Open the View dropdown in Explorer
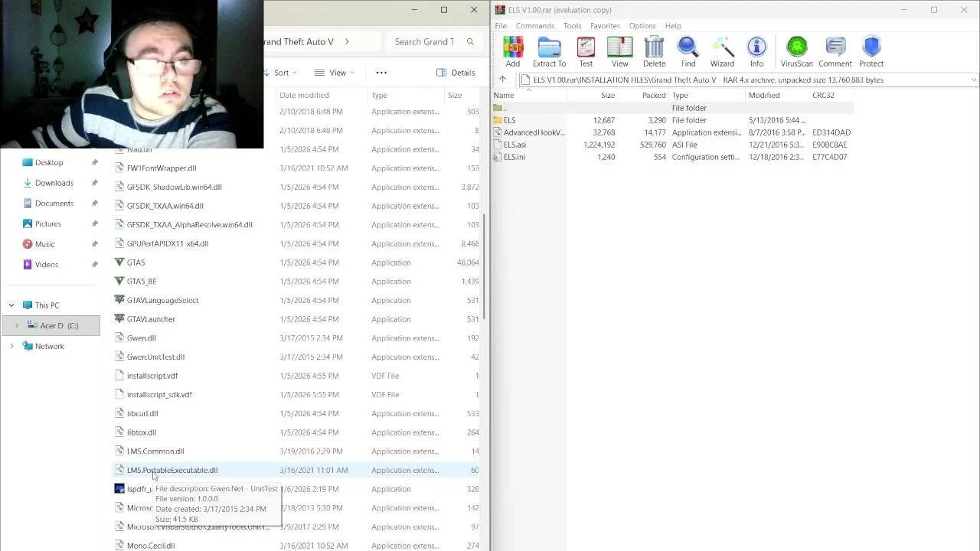The height and width of the screenshot is (551, 980). [337, 73]
